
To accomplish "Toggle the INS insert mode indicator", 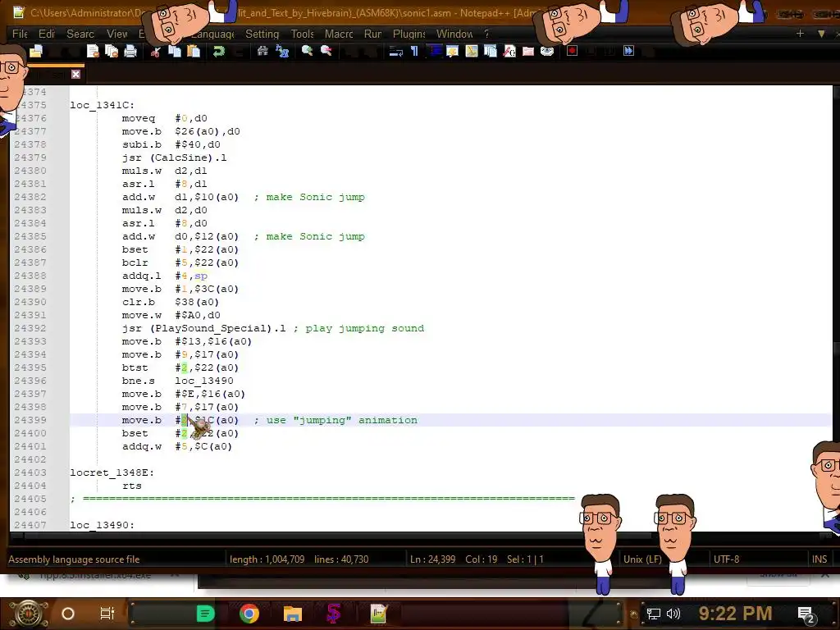I will [819, 559].
